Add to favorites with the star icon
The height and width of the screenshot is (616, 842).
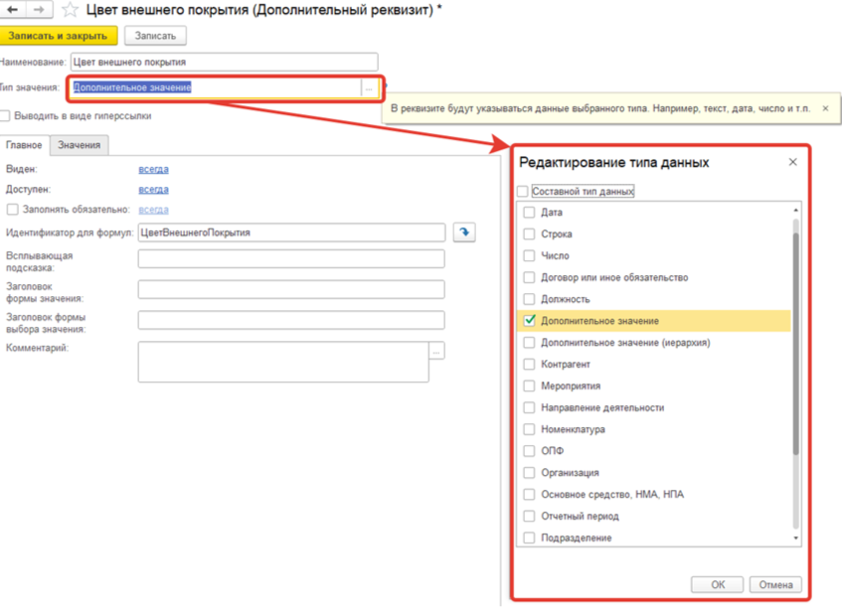(x=70, y=10)
